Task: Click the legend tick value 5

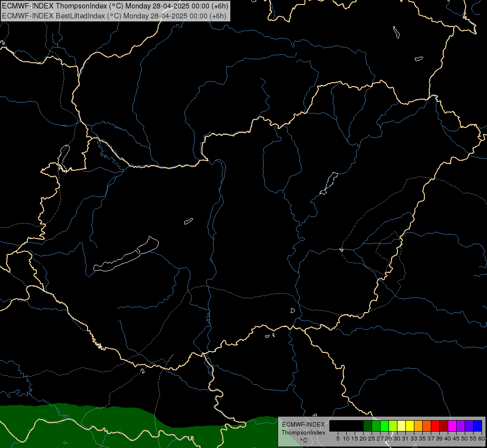Action: coord(338,439)
